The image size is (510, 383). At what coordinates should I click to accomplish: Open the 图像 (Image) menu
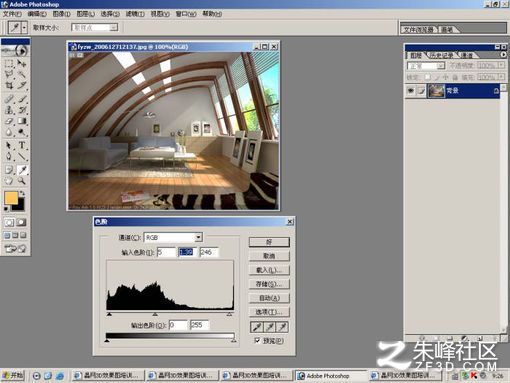pyautogui.click(x=61, y=14)
